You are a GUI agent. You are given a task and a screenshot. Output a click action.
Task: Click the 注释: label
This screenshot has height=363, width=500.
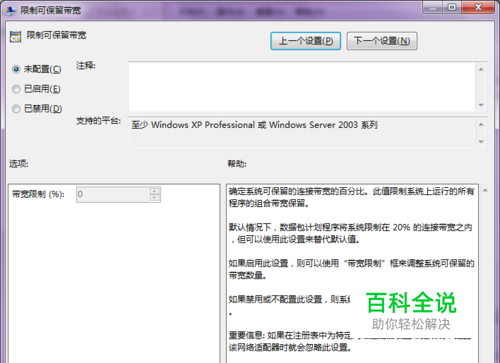coord(86,65)
